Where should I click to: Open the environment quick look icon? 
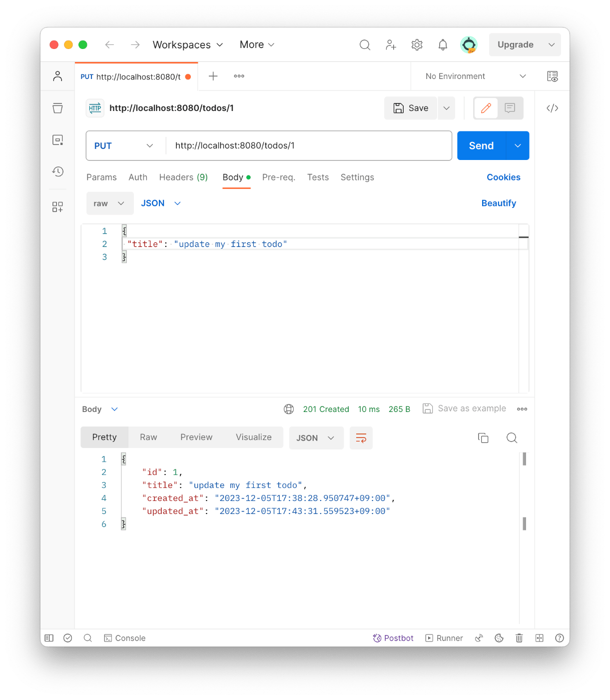tap(552, 76)
